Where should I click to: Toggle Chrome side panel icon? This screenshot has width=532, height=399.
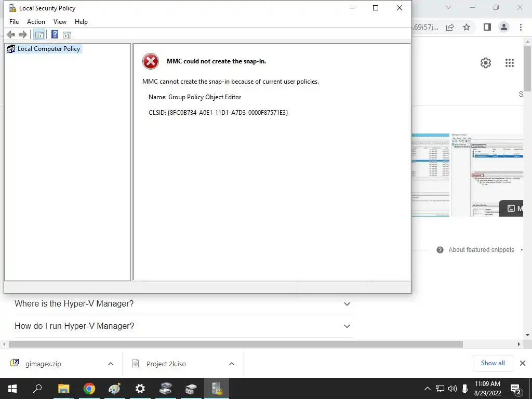pyautogui.click(x=487, y=27)
